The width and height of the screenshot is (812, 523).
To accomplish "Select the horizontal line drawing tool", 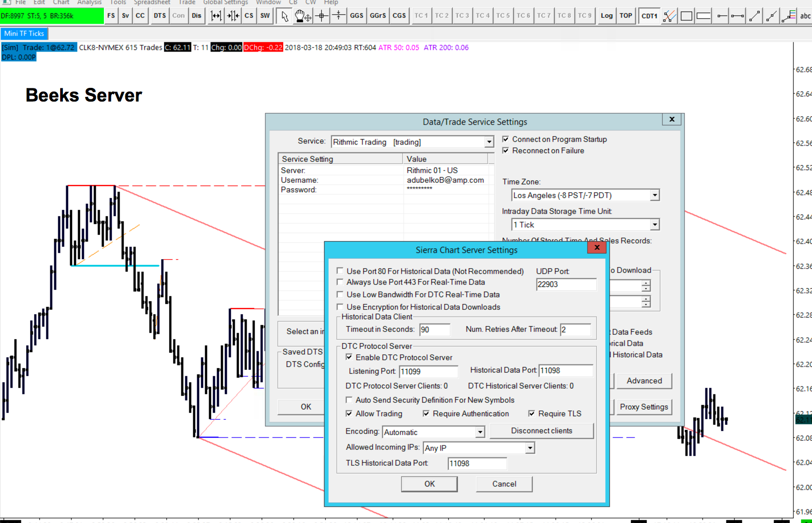I will (x=738, y=16).
